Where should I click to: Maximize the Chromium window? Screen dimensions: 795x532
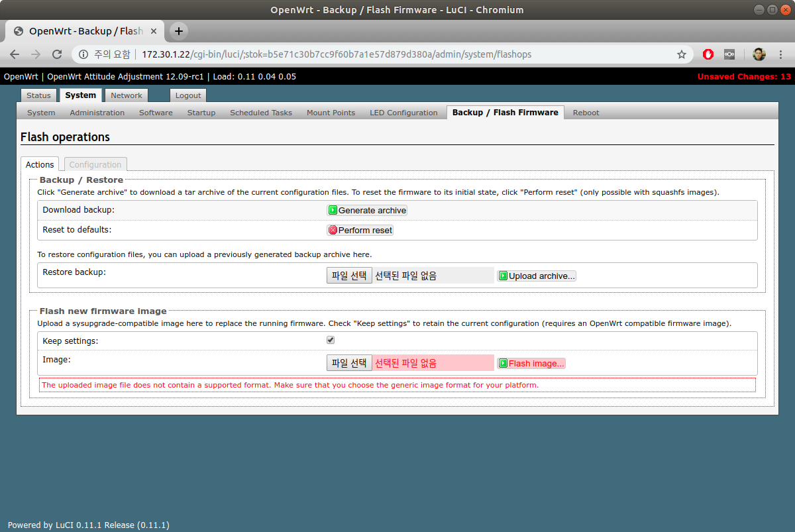coord(772,10)
